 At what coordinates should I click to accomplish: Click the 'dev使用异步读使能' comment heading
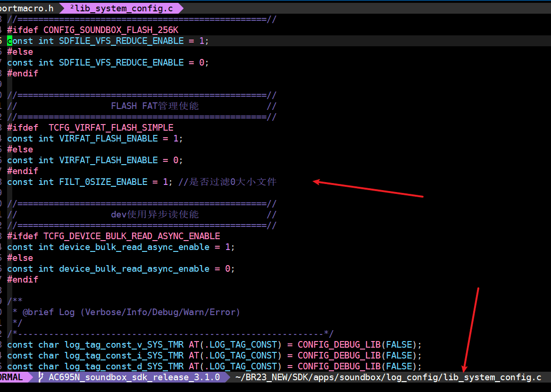tap(155, 214)
